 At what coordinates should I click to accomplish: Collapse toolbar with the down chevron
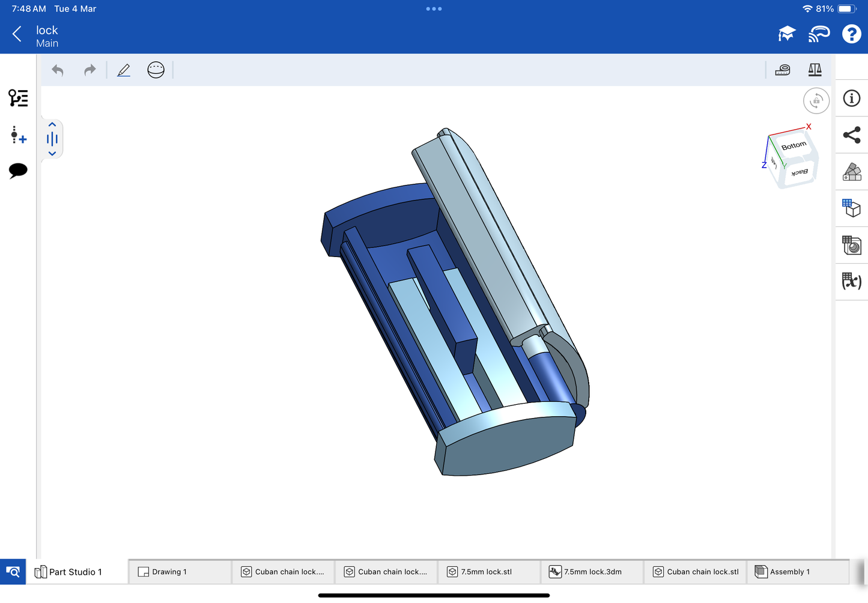[x=52, y=154]
